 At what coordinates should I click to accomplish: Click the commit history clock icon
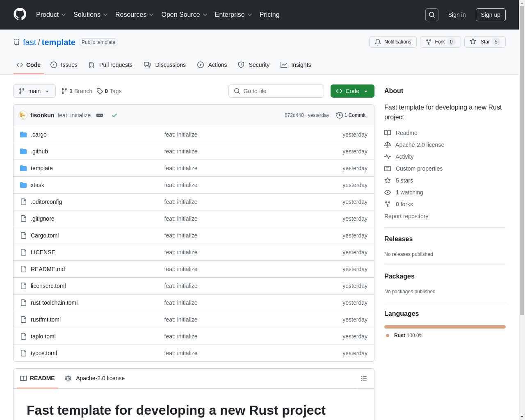tap(339, 115)
